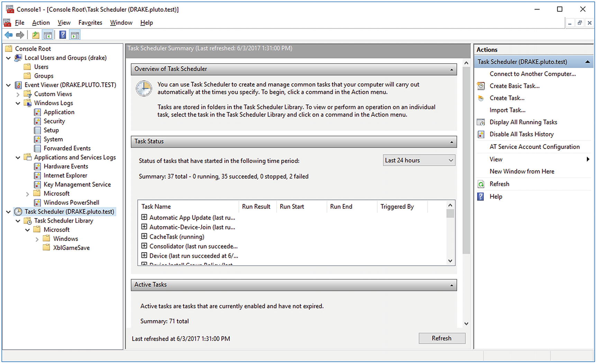Expand the Microsoft logs folder under Applications and Services

click(x=28, y=194)
